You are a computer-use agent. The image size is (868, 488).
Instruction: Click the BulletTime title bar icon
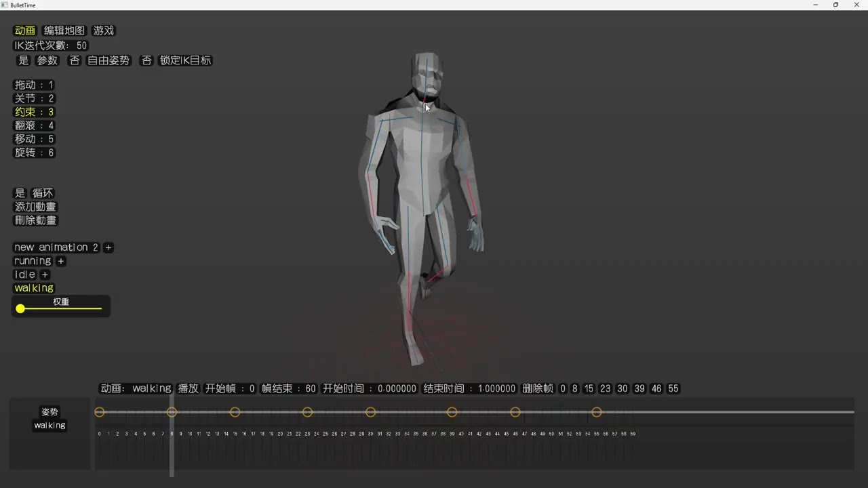[x=5, y=5]
